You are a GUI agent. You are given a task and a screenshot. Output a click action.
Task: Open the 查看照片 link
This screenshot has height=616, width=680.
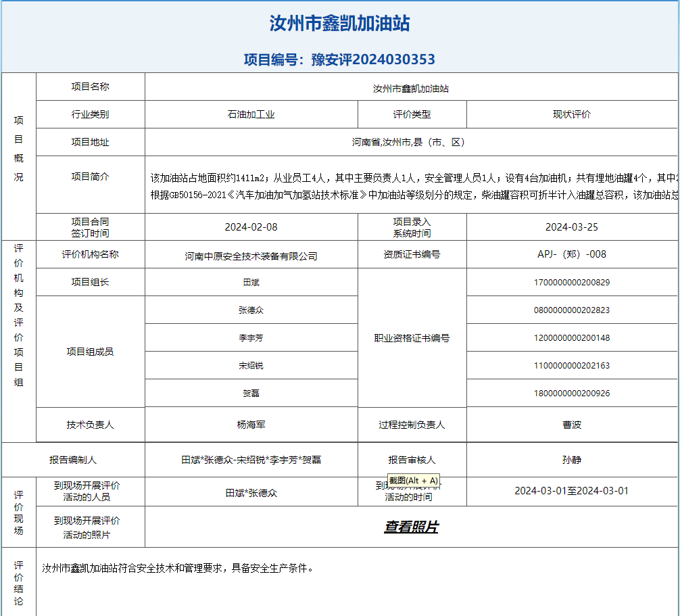[411, 527]
